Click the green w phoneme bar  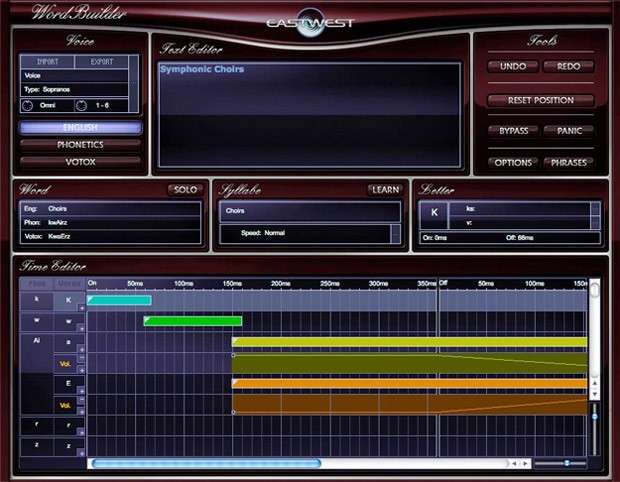click(193, 321)
